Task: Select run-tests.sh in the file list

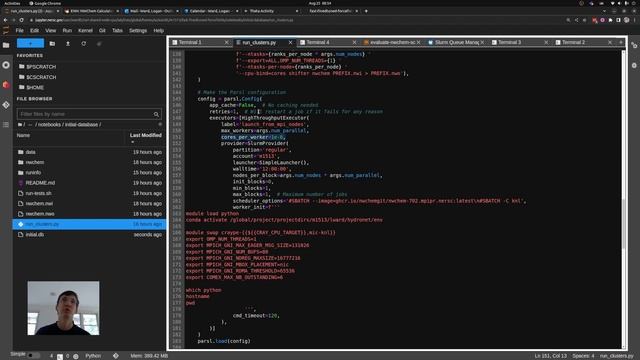Action: pyautogui.click(x=89, y=193)
